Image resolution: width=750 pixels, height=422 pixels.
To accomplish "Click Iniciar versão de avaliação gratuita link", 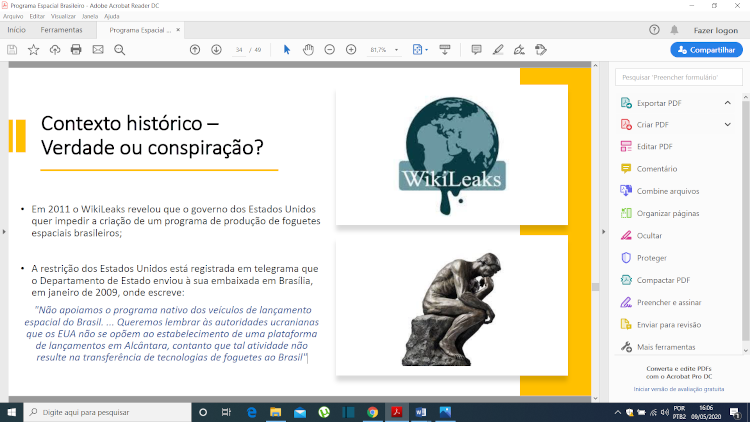I will click(679, 389).
